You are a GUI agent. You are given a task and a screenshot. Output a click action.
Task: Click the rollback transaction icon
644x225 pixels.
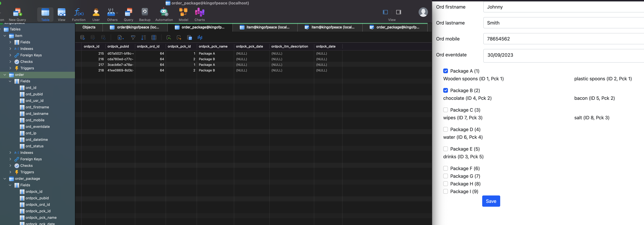click(x=103, y=37)
